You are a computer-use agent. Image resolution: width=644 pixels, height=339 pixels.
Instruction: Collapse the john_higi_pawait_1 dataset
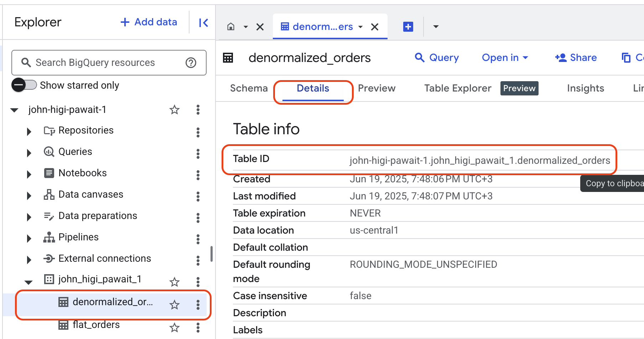tap(28, 281)
